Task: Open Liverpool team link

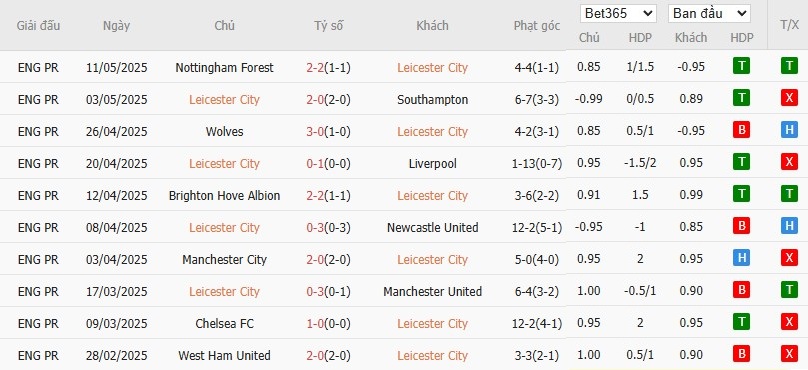Action: click(x=432, y=163)
